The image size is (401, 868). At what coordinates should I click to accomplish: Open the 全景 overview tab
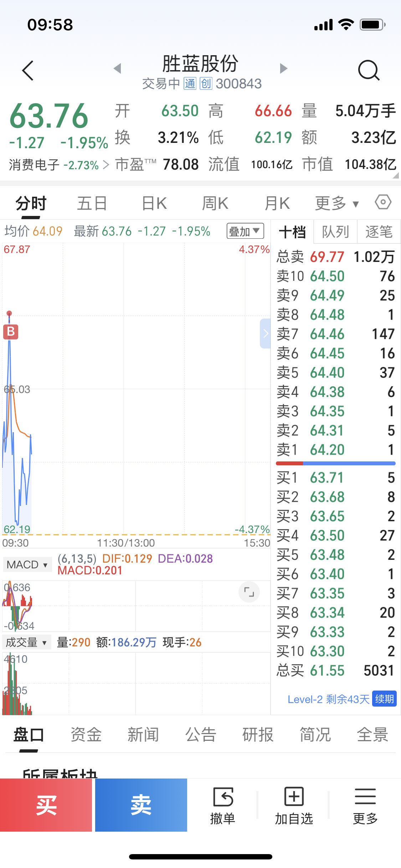click(372, 735)
